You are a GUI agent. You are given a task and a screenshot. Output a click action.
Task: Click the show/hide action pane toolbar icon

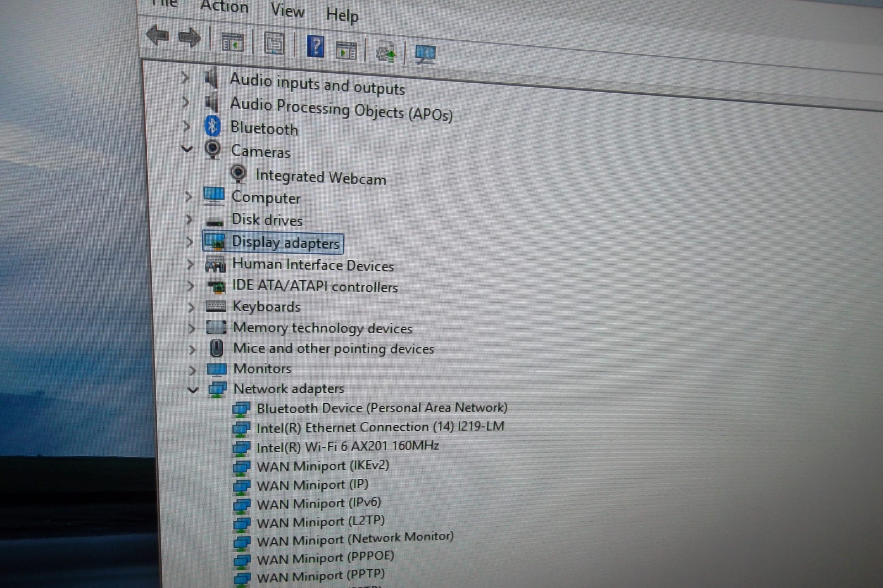(x=347, y=50)
